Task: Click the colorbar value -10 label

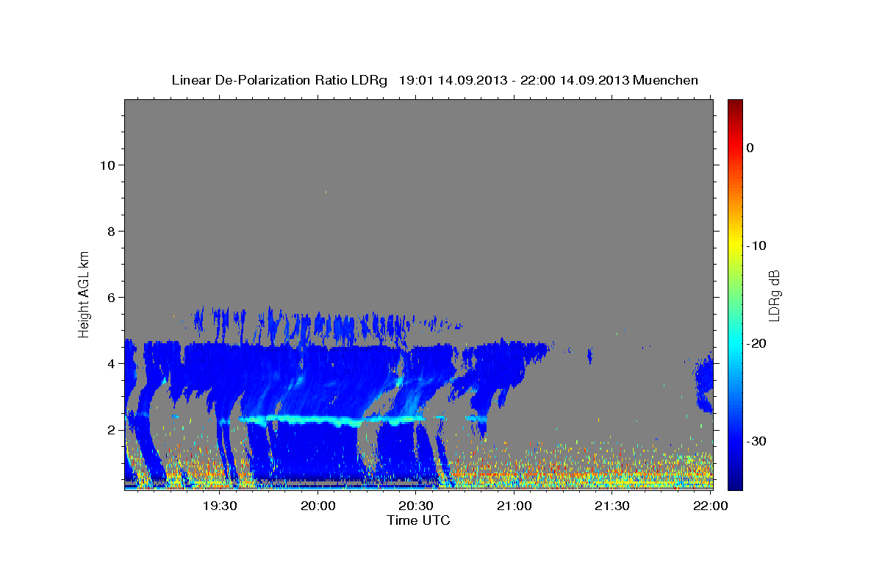Action: click(757, 245)
